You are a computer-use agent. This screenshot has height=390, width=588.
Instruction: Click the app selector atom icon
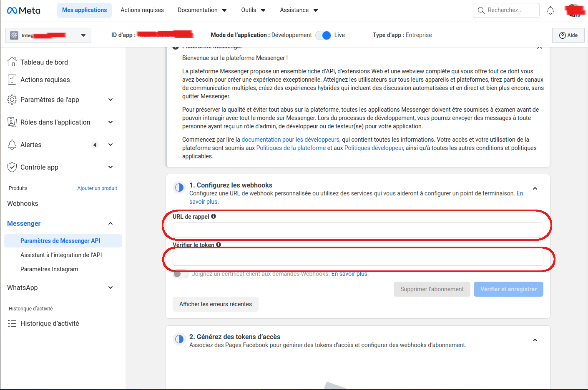(x=14, y=35)
